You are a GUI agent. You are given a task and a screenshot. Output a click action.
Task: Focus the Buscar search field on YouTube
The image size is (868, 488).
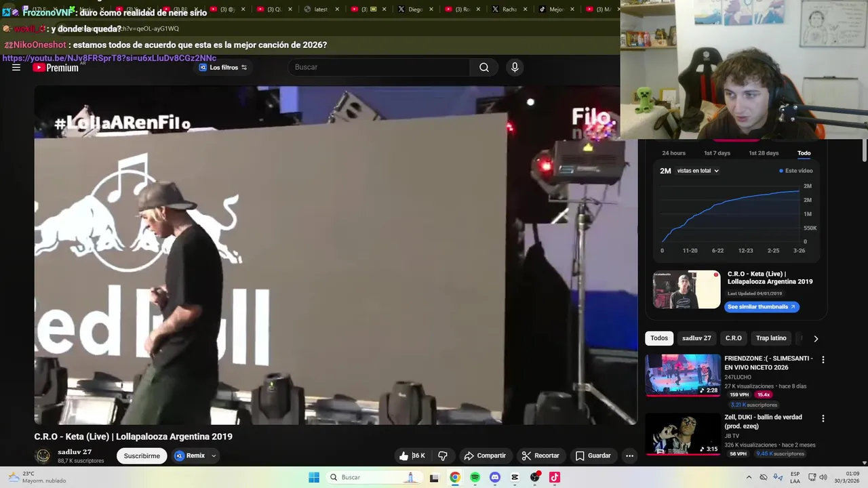tap(379, 67)
